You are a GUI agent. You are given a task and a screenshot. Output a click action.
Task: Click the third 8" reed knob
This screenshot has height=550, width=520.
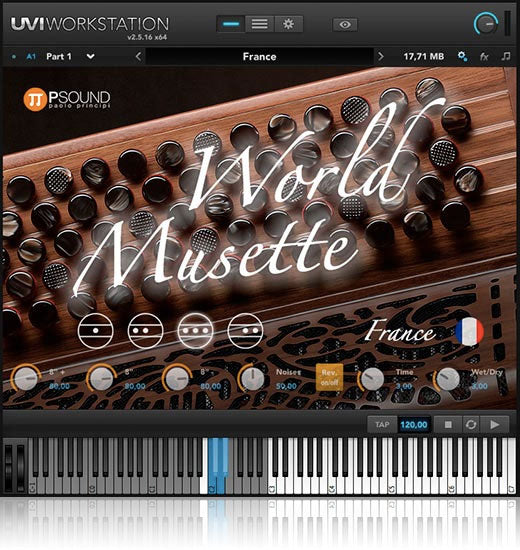(x=177, y=378)
